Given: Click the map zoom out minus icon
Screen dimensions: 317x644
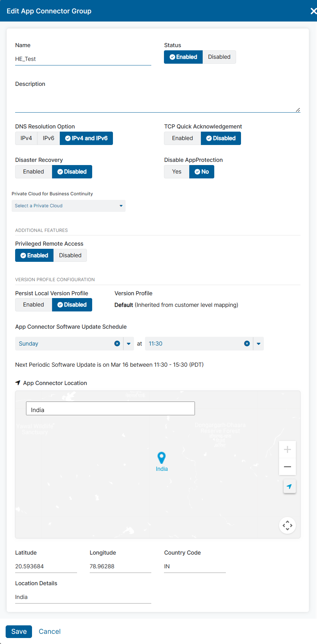Looking at the screenshot, I should pyautogui.click(x=287, y=467).
